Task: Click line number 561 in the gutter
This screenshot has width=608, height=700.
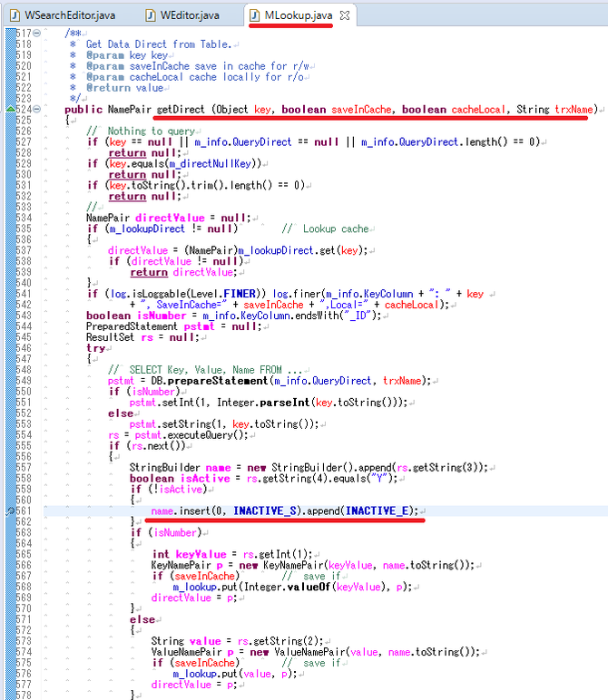Action: [24, 510]
